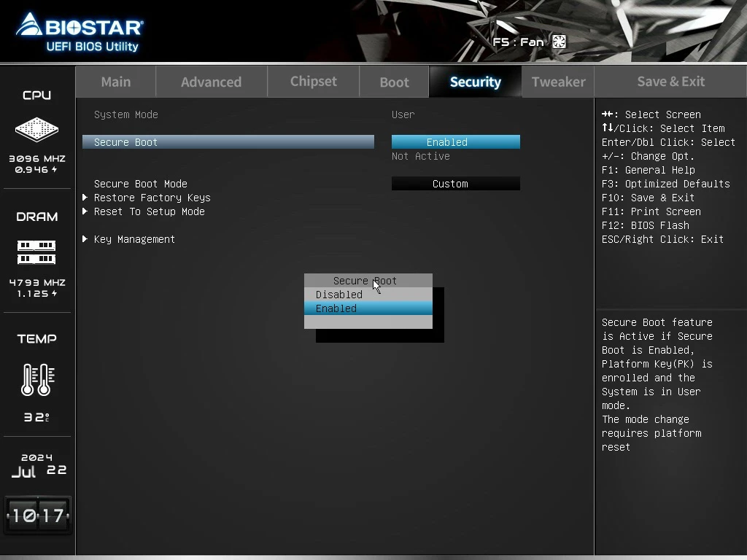Select the Secure Boot setting row

point(228,142)
